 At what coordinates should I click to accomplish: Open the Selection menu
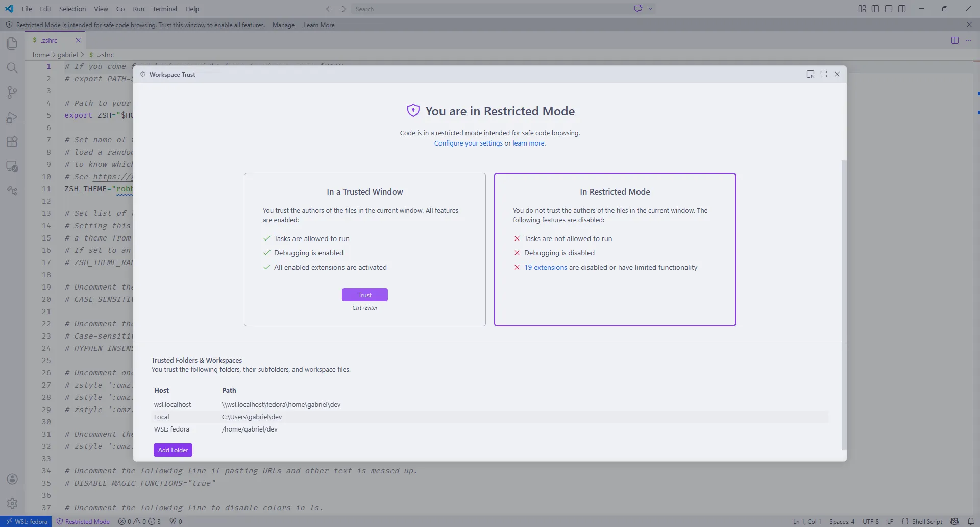coord(72,9)
